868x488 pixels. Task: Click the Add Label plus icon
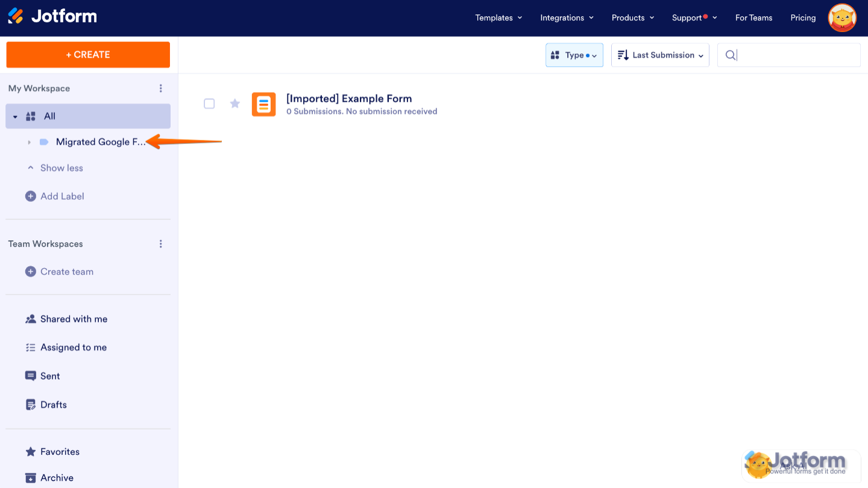tap(31, 196)
